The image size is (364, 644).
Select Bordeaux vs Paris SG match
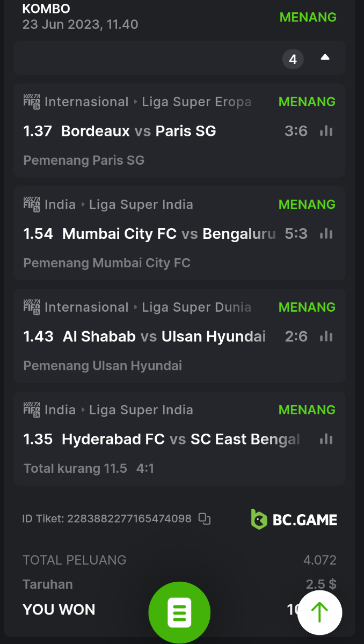point(139,131)
